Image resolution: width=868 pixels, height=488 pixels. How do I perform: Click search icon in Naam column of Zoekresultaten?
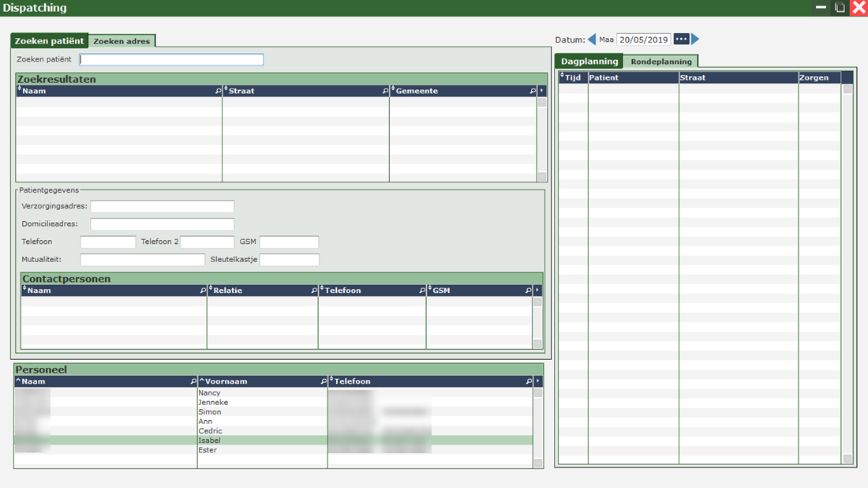pos(219,92)
